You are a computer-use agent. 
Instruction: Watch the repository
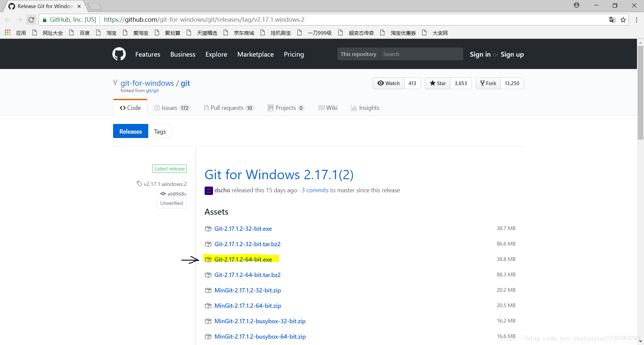pyautogui.click(x=389, y=83)
